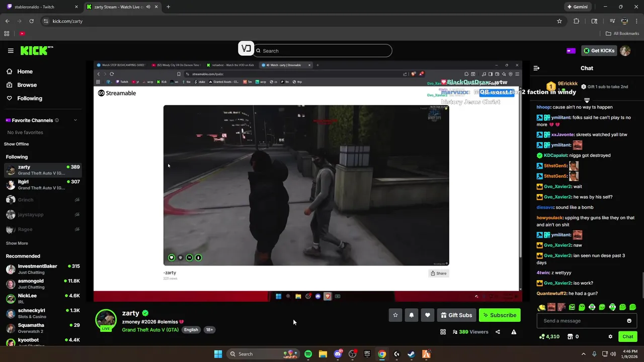Open the emoji picker in the message box
Viewport: 644px width, 362px height.
629,321
